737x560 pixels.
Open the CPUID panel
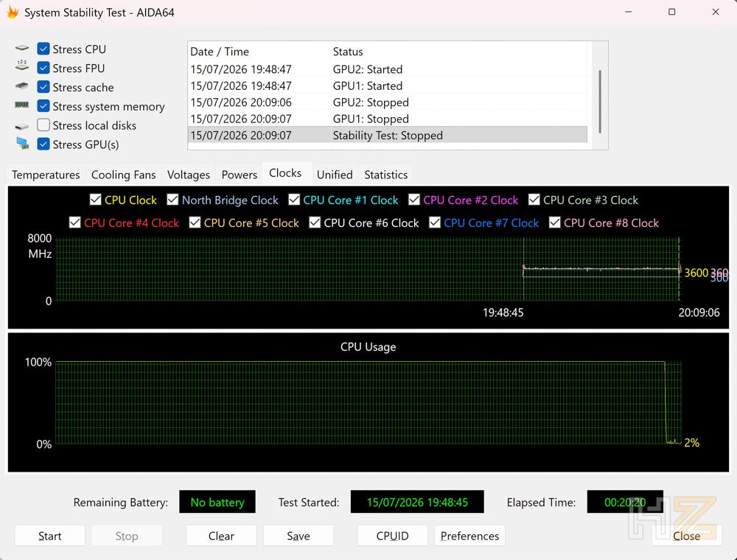pos(393,536)
